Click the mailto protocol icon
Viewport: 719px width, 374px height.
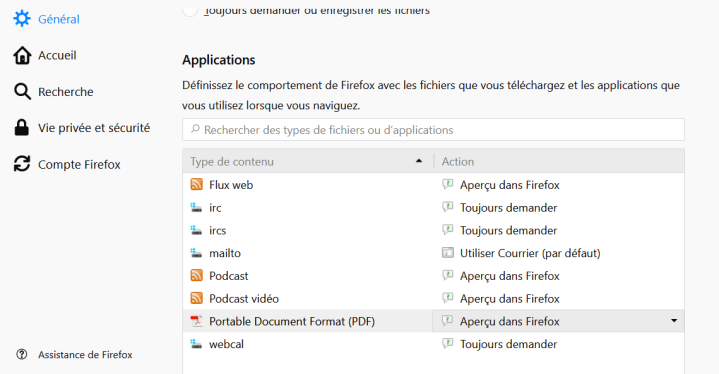point(196,253)
